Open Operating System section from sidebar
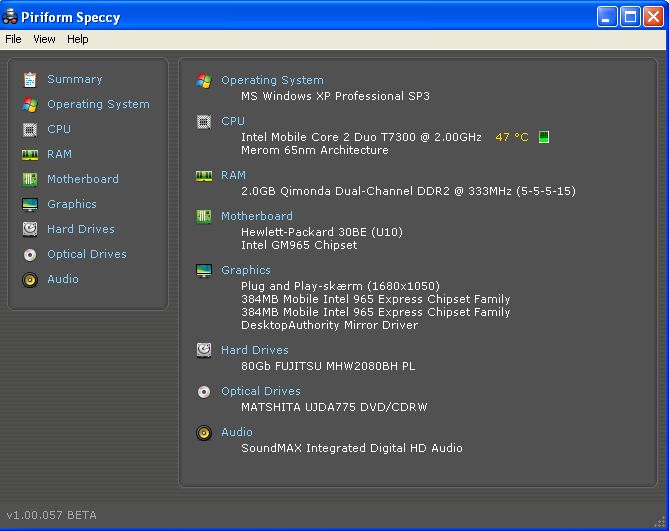669x531 pixels. pos(98,104)
